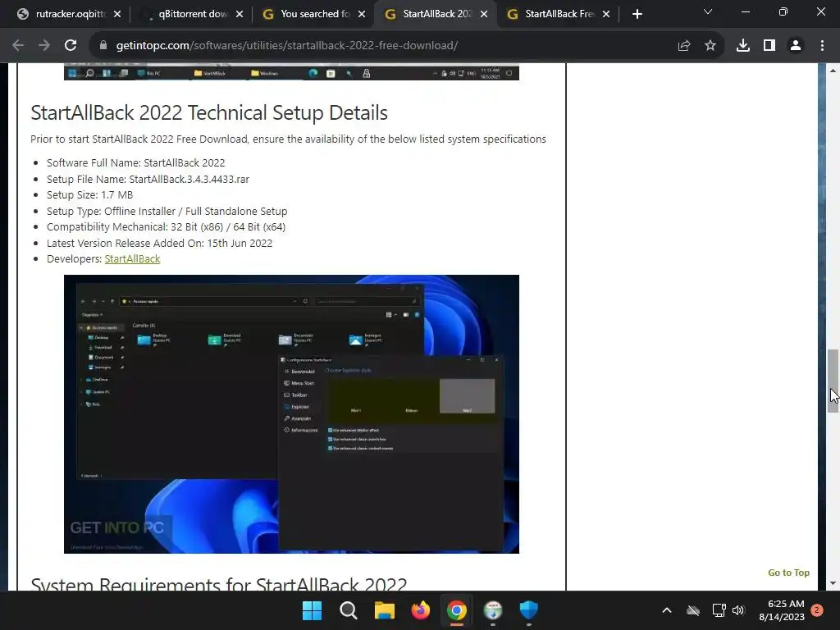Open a new browser tab
840x630 pixels.
click(x=637, y=14)
